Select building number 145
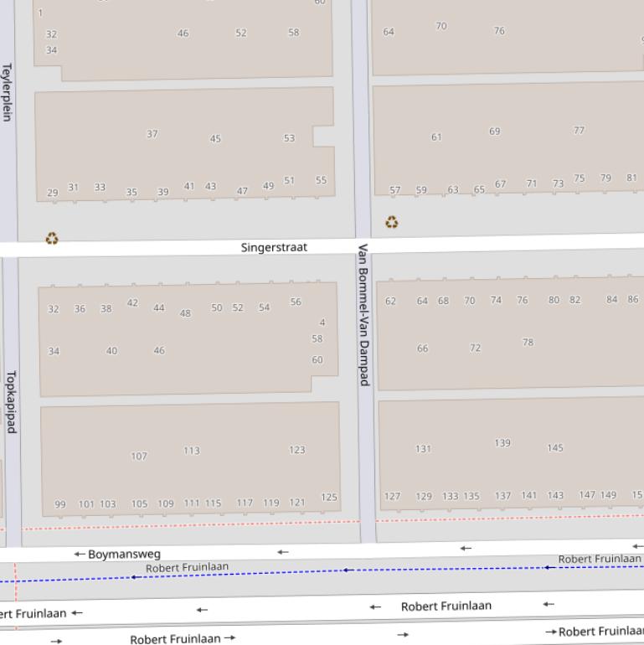The height and width of the screenshot is (645, 644). tap(555, 448)
